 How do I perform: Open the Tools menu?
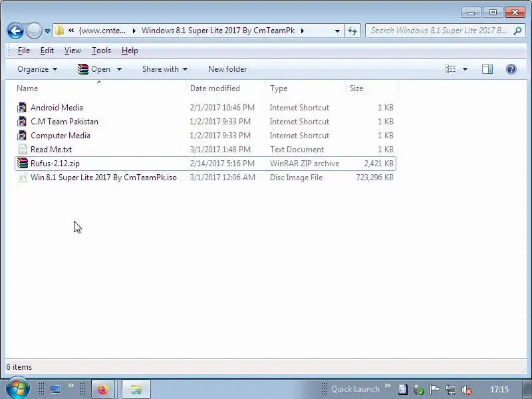tap(101, 51)
